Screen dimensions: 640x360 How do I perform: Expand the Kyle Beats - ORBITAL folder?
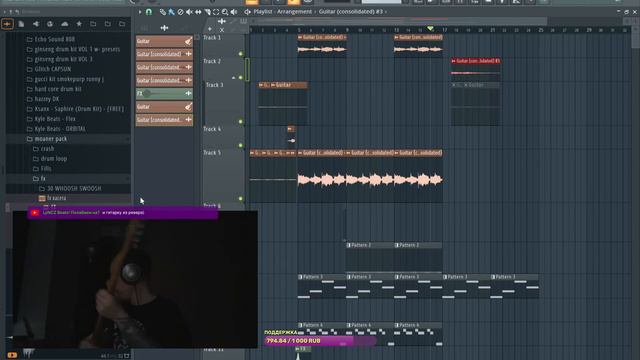56,129
